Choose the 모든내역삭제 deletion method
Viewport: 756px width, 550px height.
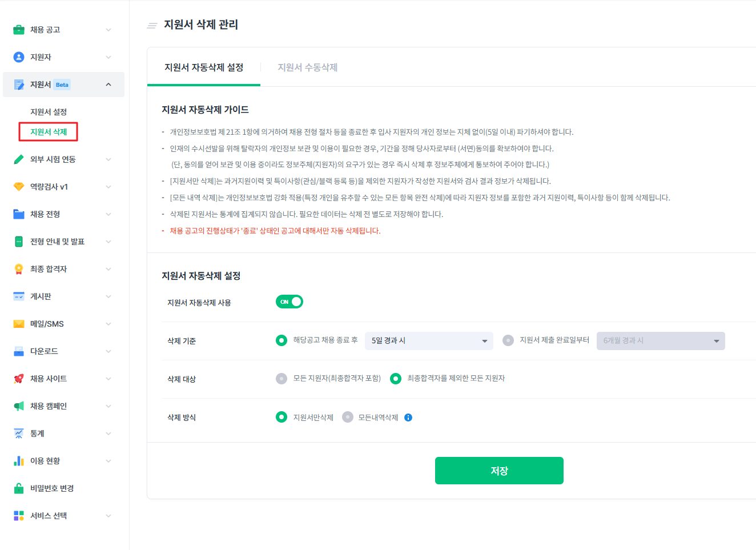[348, 417]
